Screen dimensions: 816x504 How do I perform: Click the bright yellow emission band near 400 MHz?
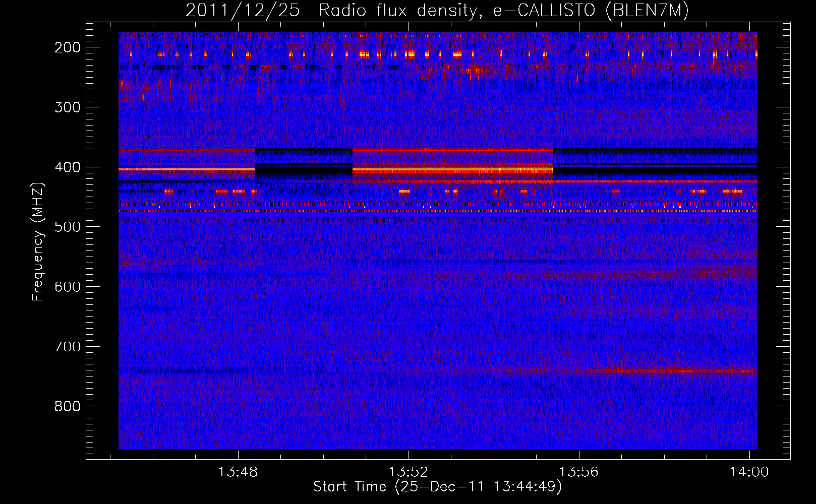point(452,170)
